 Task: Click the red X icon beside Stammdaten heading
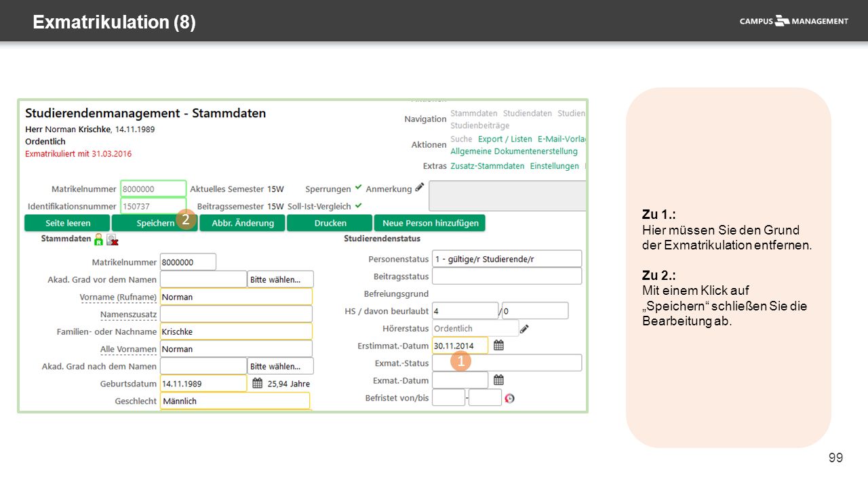tap(113, 239)
